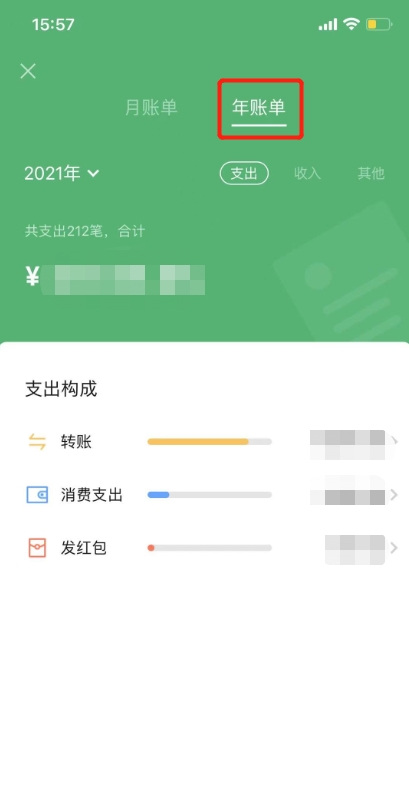The width and height of the screenshot is (409, 801).
Task: Click the red envelope icon for 发红包
Action: click(37, 548)
